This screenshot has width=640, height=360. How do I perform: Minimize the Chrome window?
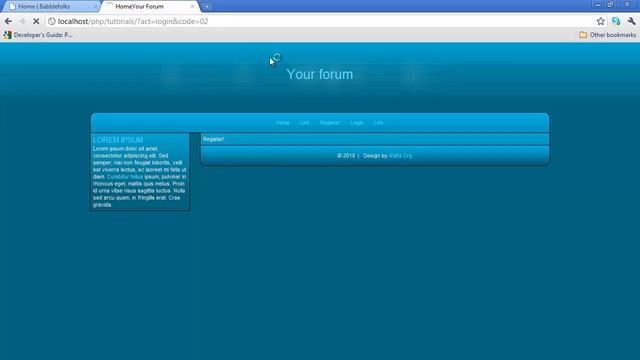598,4
